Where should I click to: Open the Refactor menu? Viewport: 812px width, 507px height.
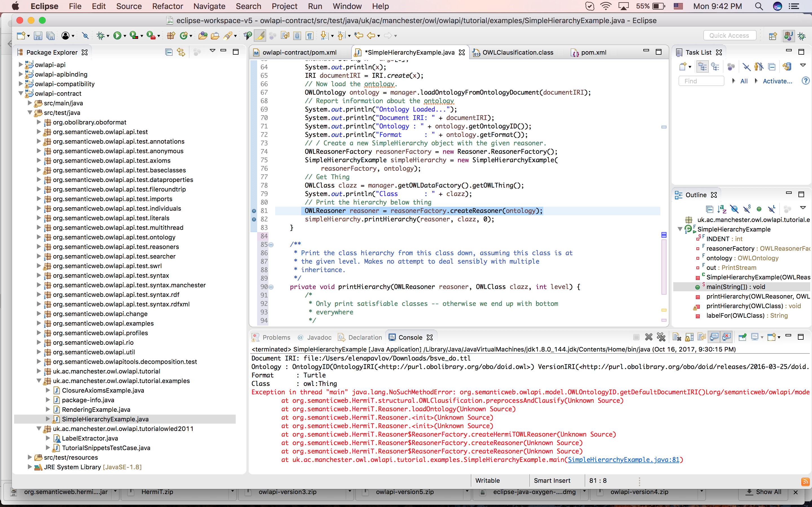tap(167, 6)
